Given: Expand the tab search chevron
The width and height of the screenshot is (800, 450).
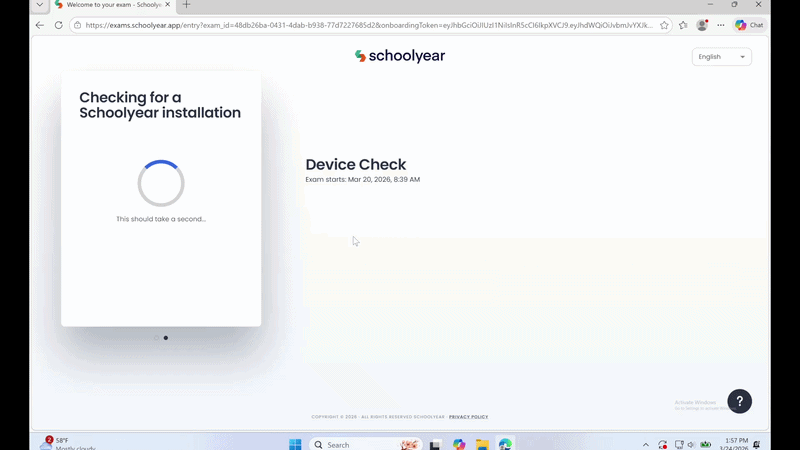Looking at the screenshot, I should pos(40,5).
